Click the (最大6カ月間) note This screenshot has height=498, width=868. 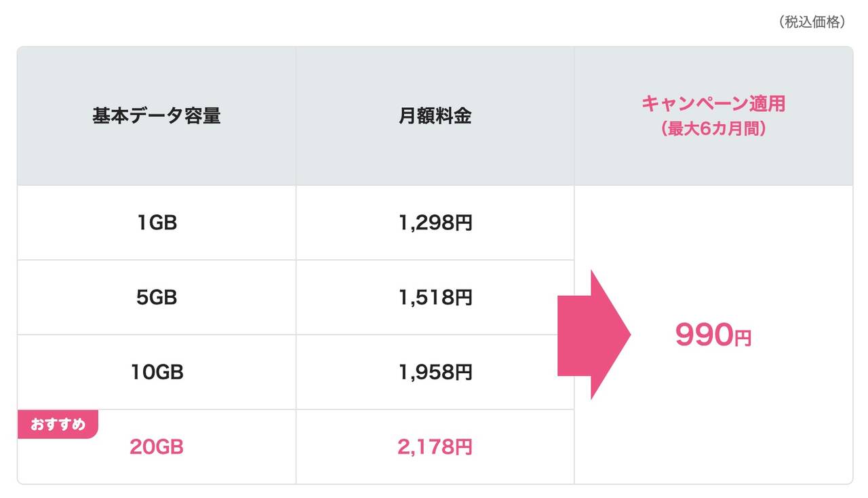coord(713,129)
